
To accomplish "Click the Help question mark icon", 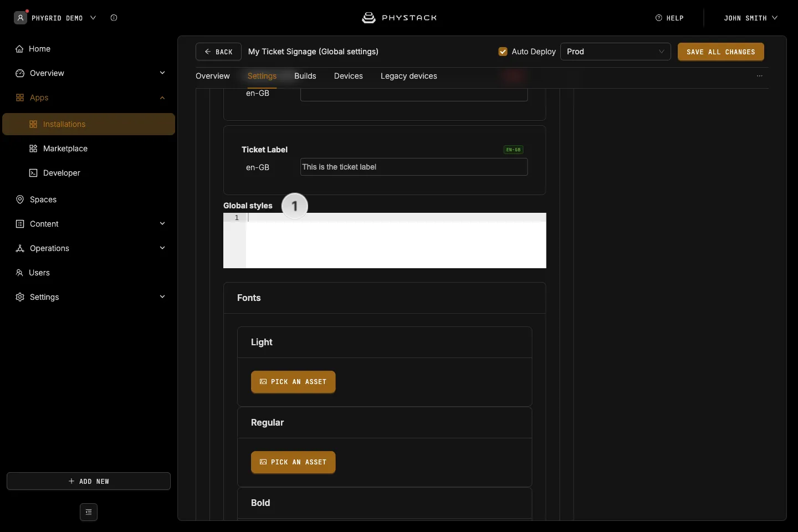I will coord(659,18).
